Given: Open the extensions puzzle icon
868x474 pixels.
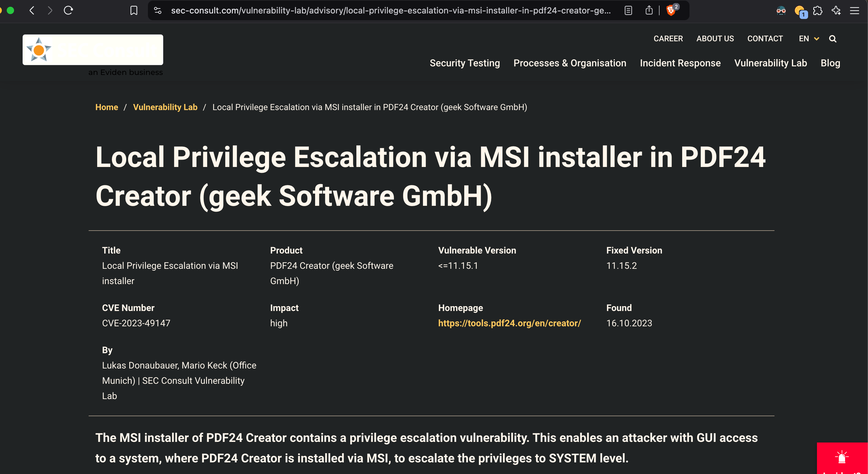Looking at the screenshot, I should 818,10.
